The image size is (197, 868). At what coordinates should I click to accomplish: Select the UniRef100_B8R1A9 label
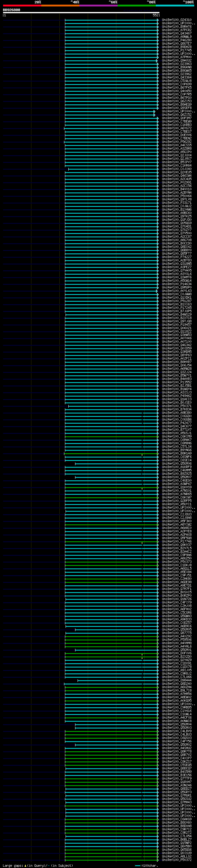(x=177, y=454)
